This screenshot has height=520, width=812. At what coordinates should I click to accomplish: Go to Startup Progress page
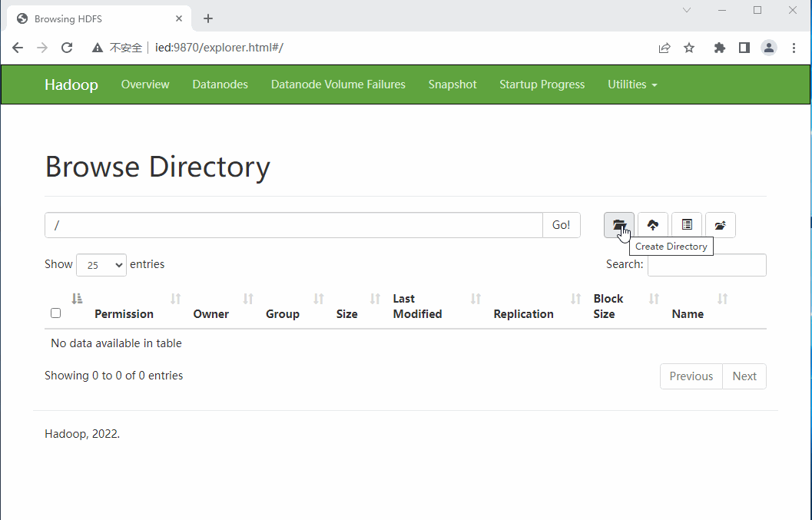(x=542, y=84)
